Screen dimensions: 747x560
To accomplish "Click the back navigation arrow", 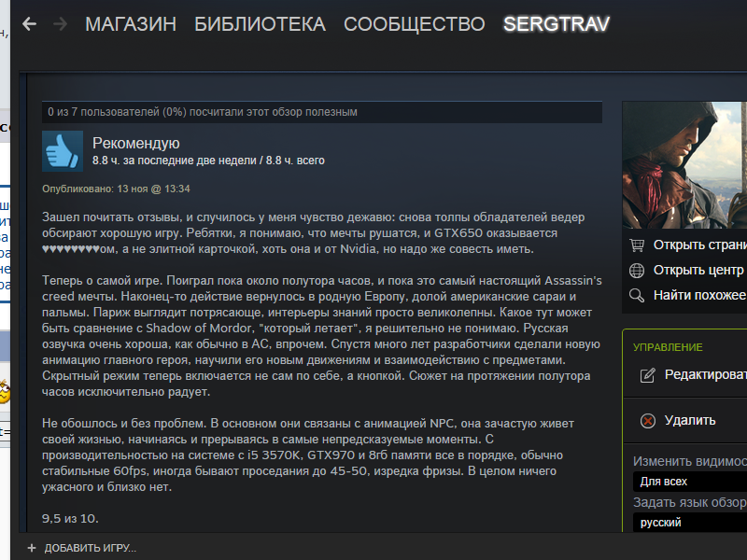I will (30, 24).
